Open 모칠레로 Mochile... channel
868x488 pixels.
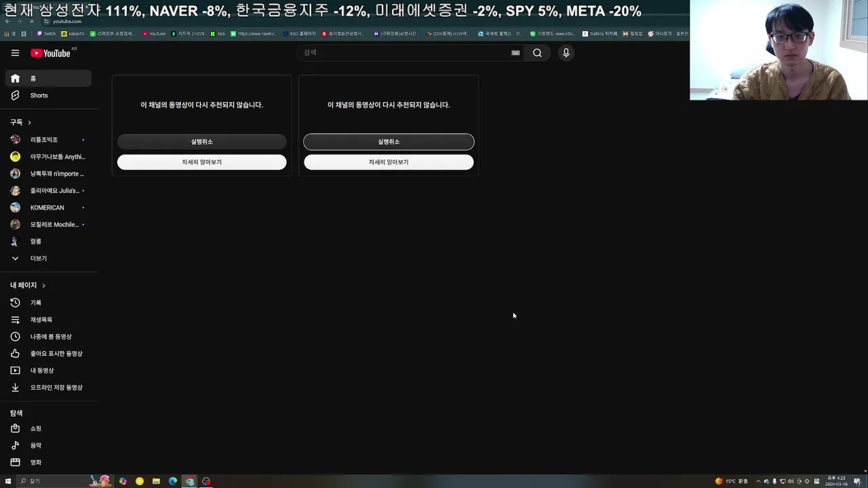[48, 224]
